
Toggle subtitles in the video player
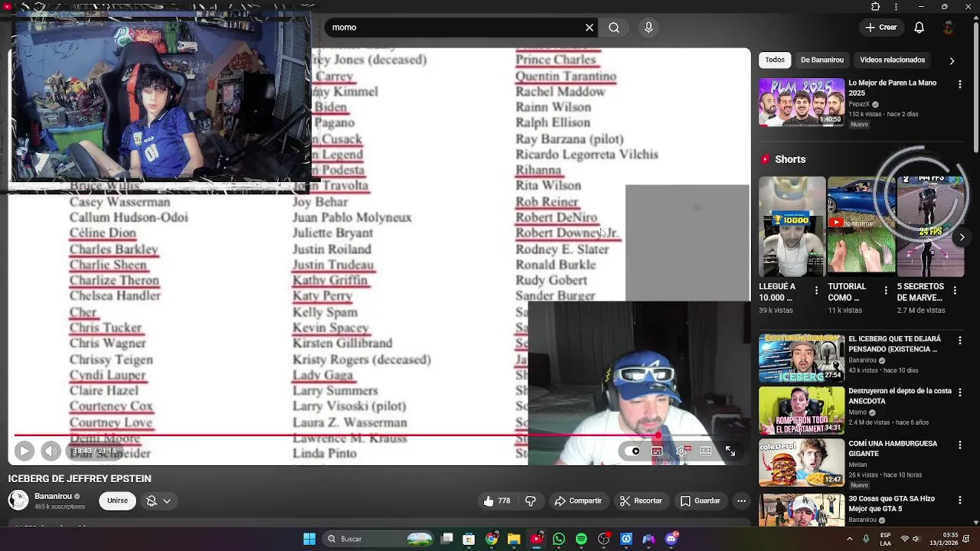[x=657, y=451]
